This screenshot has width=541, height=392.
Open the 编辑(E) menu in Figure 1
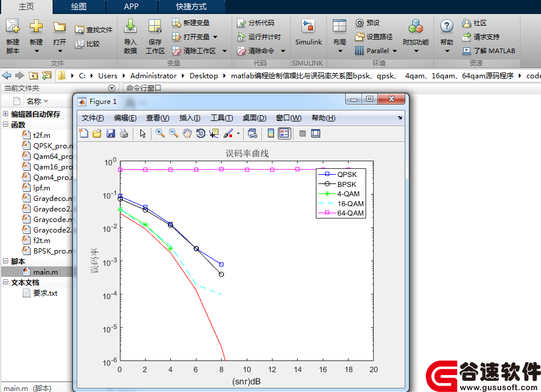[x=125, y=118]
